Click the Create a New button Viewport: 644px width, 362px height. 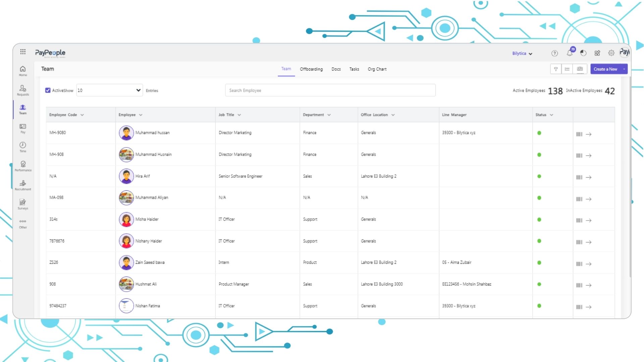coord(605,69)
